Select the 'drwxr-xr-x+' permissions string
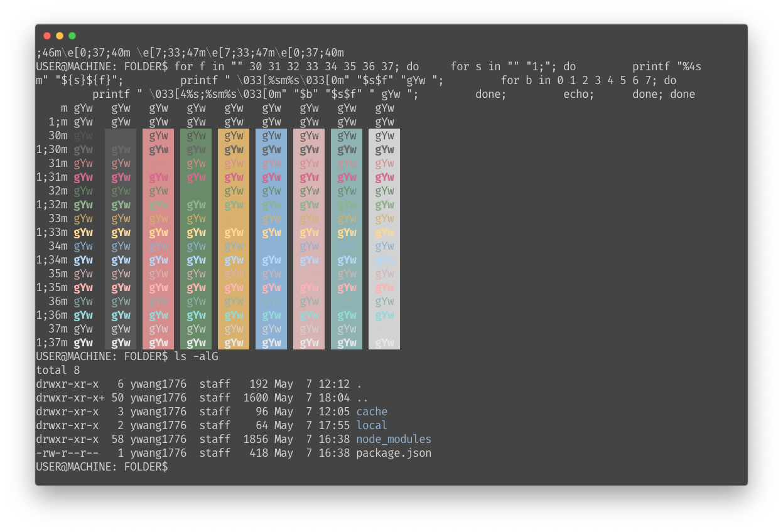 (x=70, y=398)
